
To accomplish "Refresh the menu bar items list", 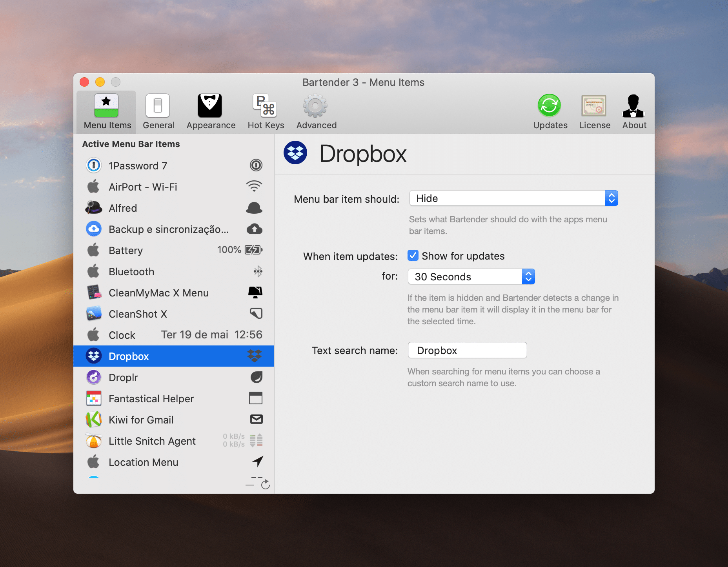I will 266,484.
